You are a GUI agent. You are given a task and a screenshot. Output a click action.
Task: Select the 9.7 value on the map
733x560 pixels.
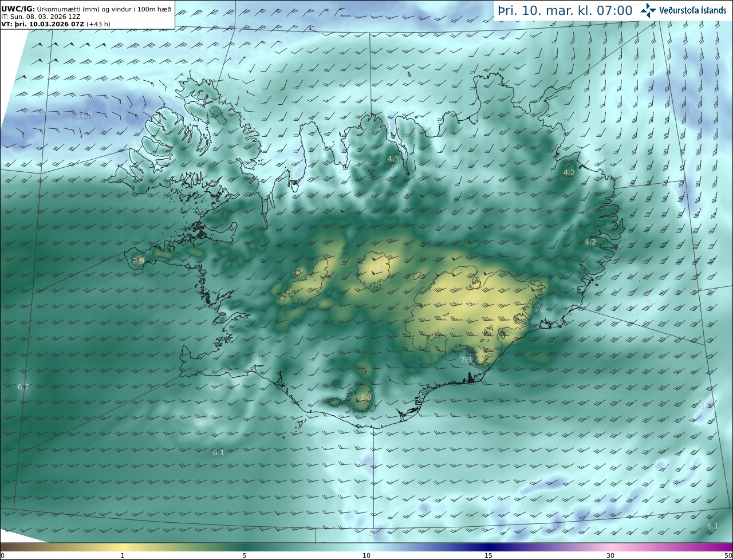pyautogui.click(x=652, y=302)
